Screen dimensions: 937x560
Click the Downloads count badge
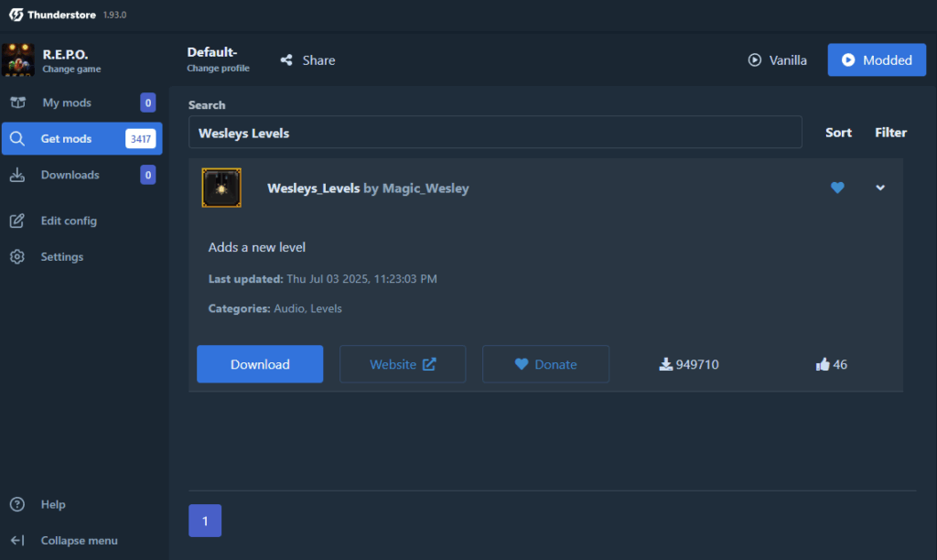point(147,175)
